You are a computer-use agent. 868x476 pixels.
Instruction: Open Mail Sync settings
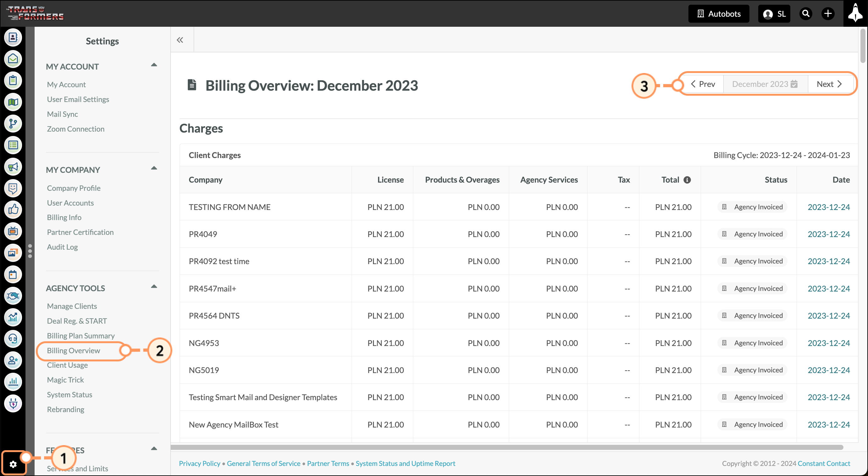click(62, 114)
